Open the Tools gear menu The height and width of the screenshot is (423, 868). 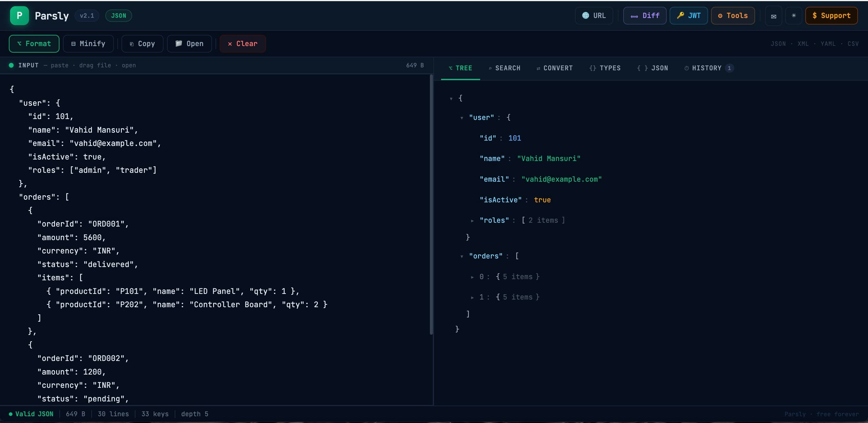click(x=733, y=15)
